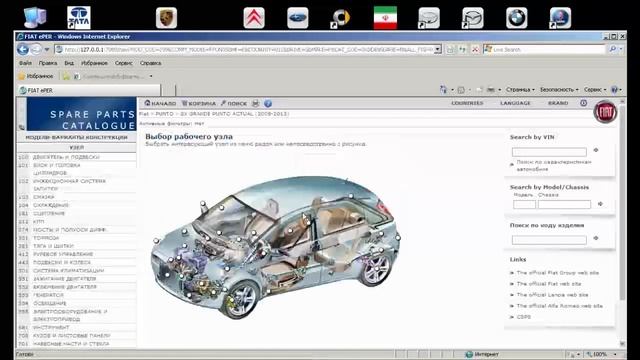This screenshot has height=360, width=640.
Task: Select the FIAT ePER browser tab
Action: [89, 90]
